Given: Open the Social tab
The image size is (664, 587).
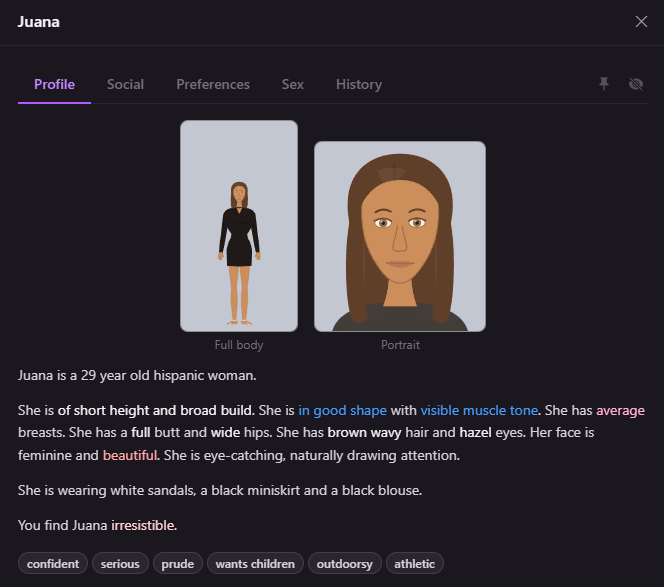Looking at the screenshot, I should 125,84.
